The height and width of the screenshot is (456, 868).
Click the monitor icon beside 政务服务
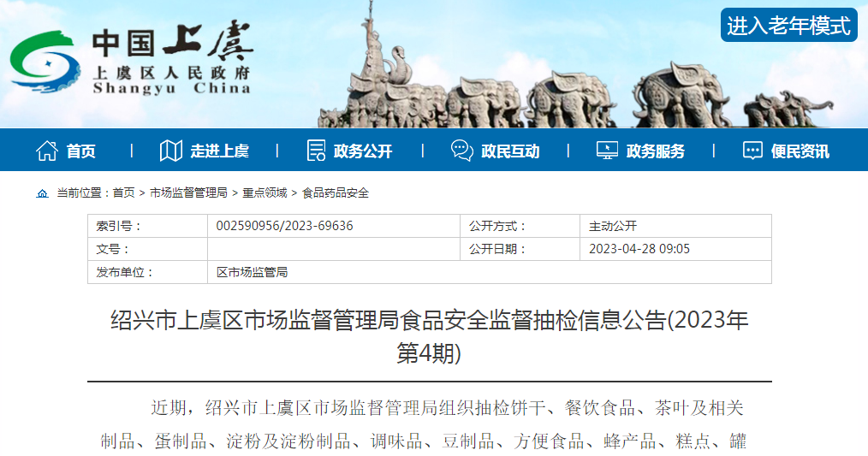click(x=607, y=151)
